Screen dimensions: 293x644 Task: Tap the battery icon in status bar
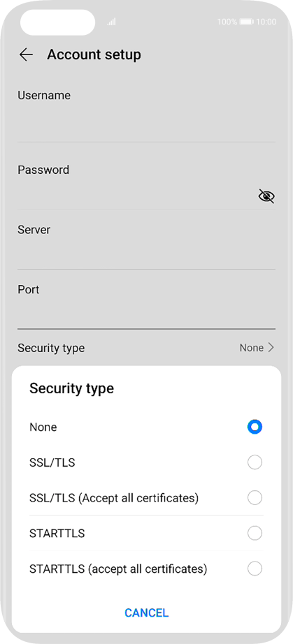pyautogui.click(x=247, y=22)
